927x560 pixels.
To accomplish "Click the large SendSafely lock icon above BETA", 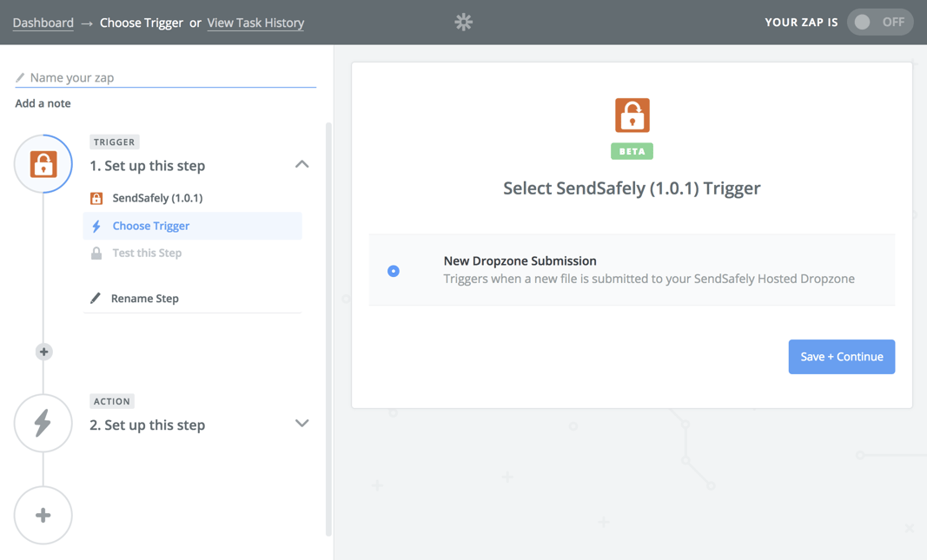I will pos(632,115).
